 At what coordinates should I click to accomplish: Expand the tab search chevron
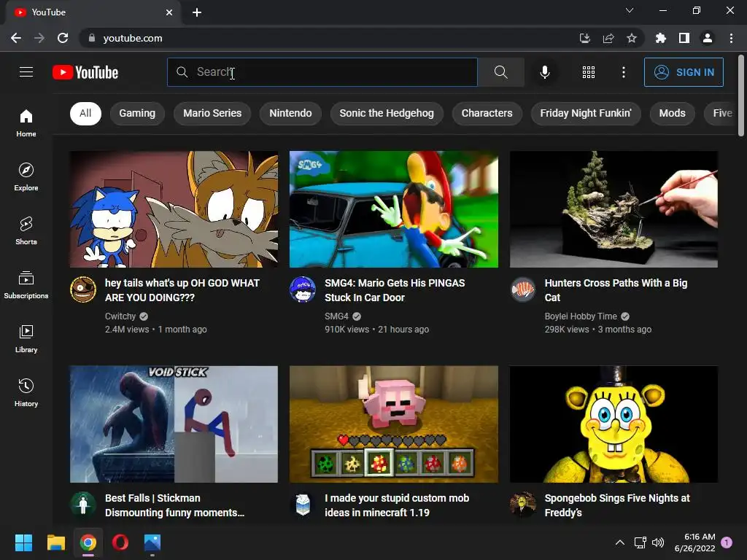630,10
